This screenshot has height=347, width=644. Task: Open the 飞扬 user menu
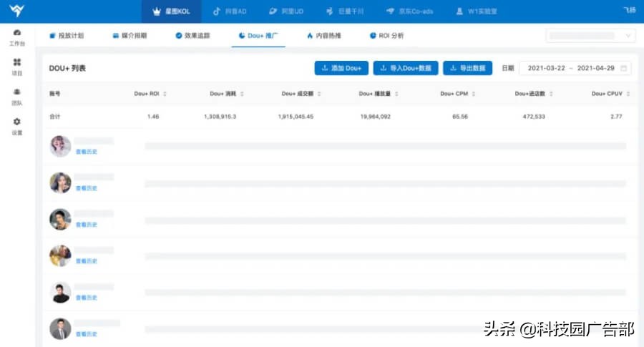(x=630, y=10)
